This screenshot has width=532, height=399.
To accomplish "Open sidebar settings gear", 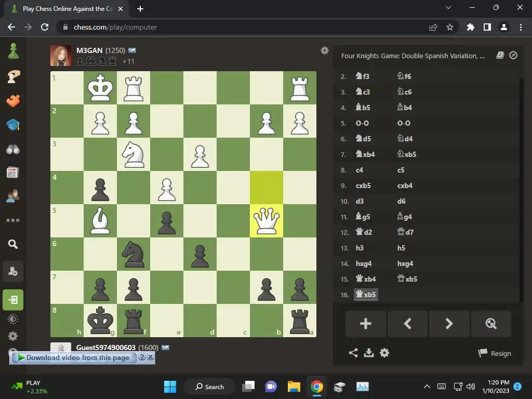I will point(13,336).
